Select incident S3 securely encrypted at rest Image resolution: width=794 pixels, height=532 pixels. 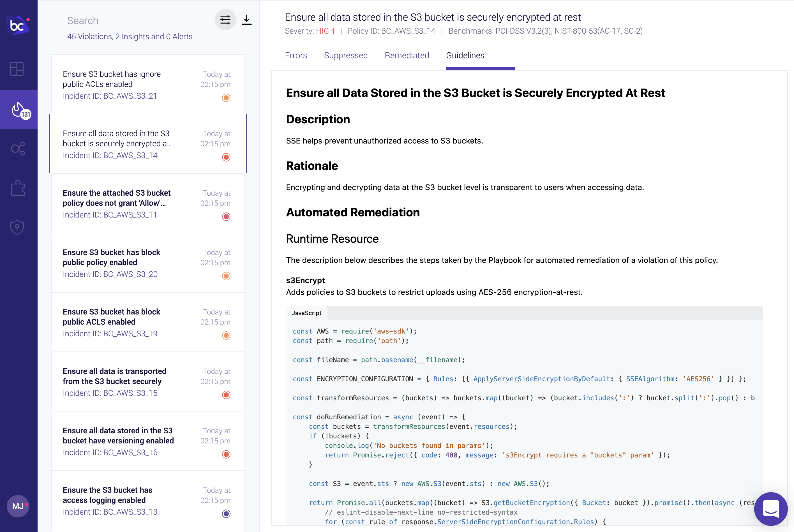pos(148,144)
